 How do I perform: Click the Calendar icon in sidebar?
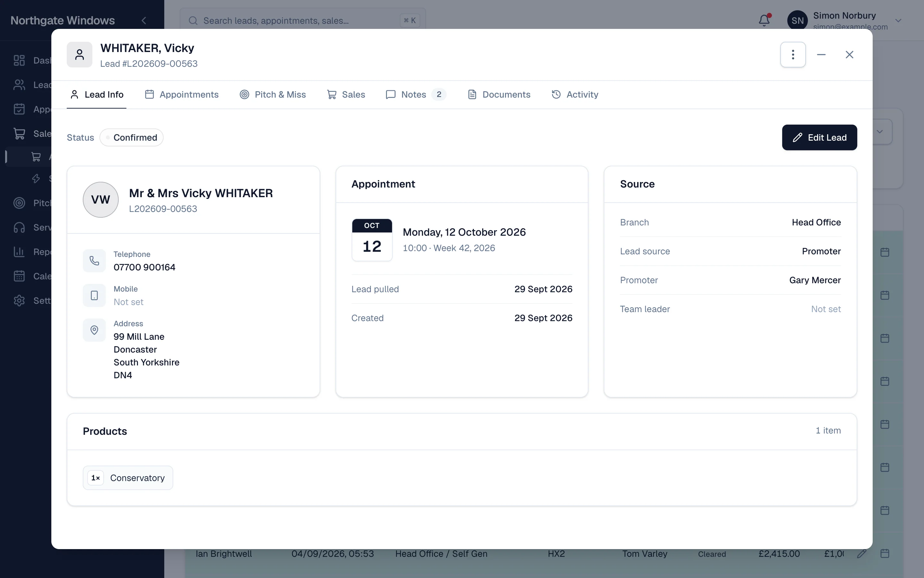[19, 276]
